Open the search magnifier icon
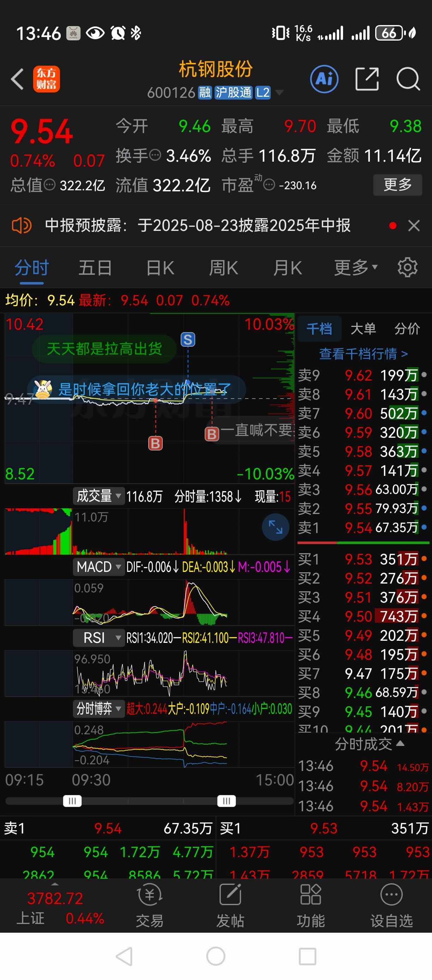Screen dimensions: 432x980 [x=408, y=79]
